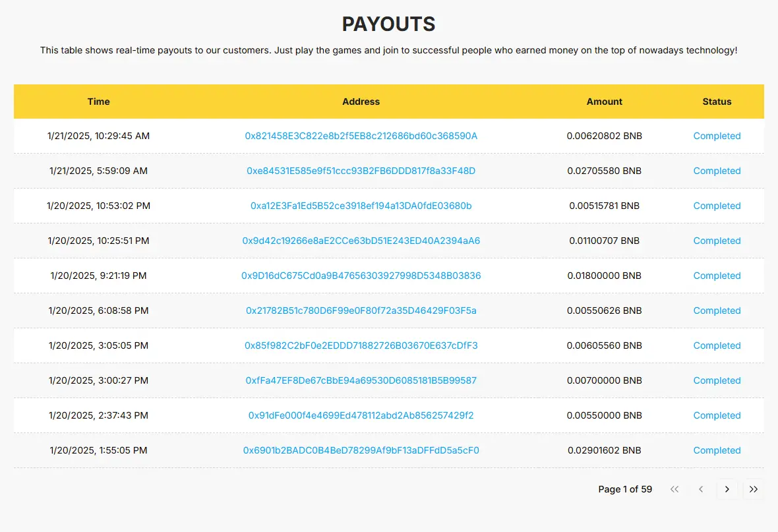The width and height of the screenshot is (778, 532).
Task: Open address 0x9D16dC675Cd0a9B47656303927998D5348B03836
Action: point(361,276)
